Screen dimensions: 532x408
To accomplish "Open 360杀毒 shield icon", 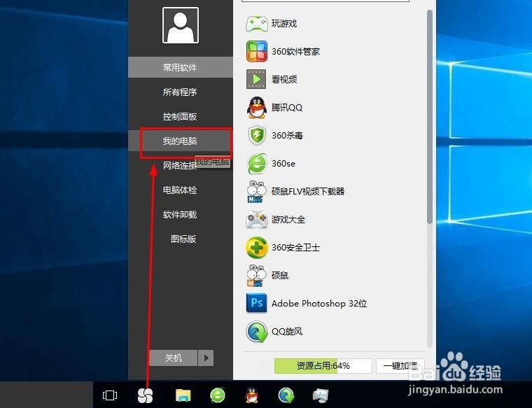I will pyautogui.click(x=257, y=135).
